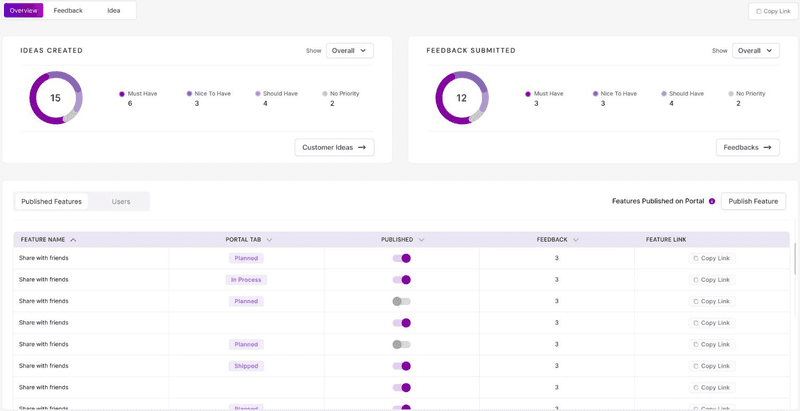Click copy link icon in first table row
The width and height of the screenshot is (800, 411).
[695, 258]
